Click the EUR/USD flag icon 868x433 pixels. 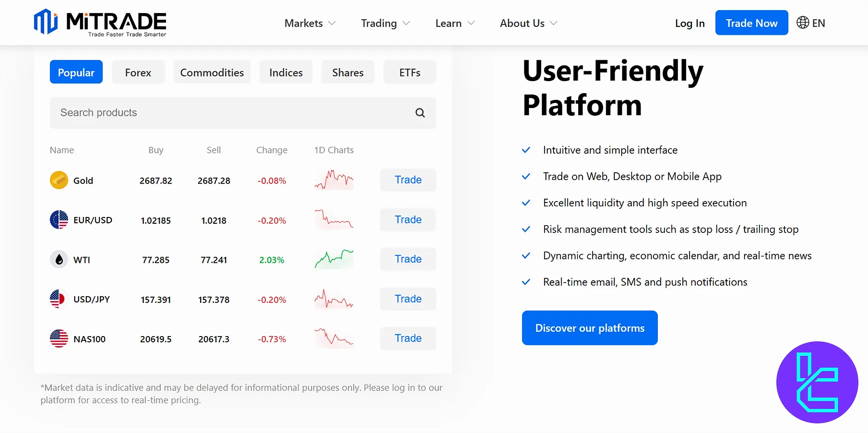pos(59,220)
